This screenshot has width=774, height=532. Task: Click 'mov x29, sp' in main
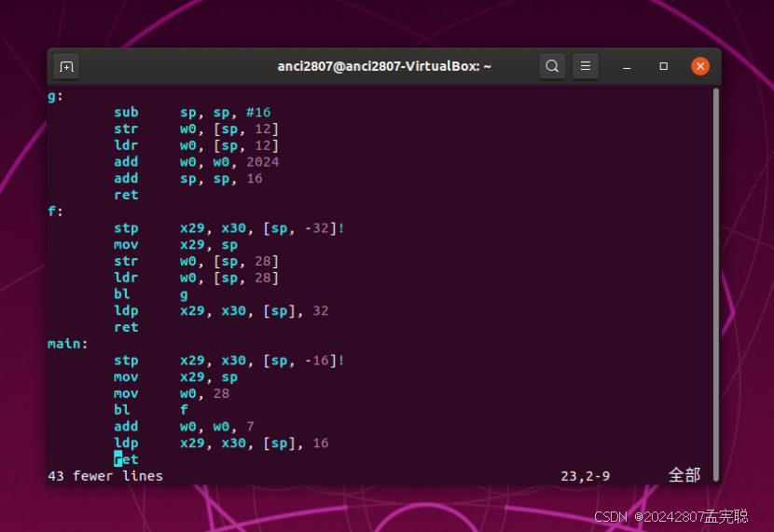point(175,376)
